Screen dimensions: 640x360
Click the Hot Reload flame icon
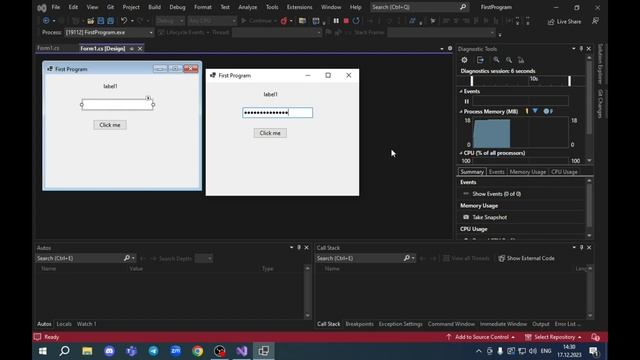pos(284,21)
